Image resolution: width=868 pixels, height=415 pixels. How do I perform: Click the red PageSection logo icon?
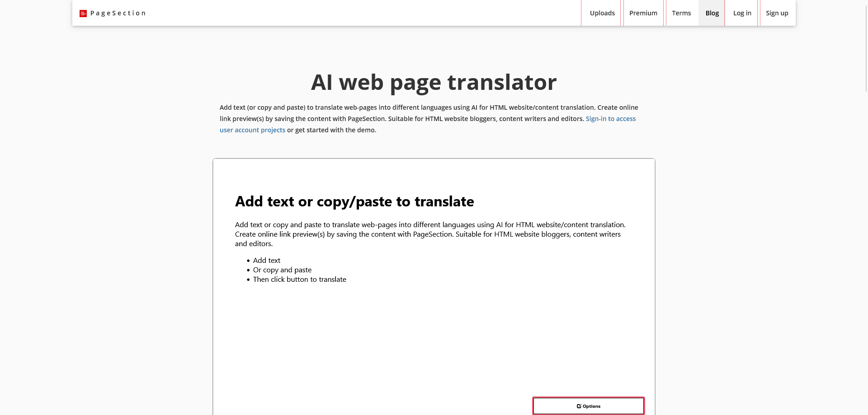click(x=83, y=14)
